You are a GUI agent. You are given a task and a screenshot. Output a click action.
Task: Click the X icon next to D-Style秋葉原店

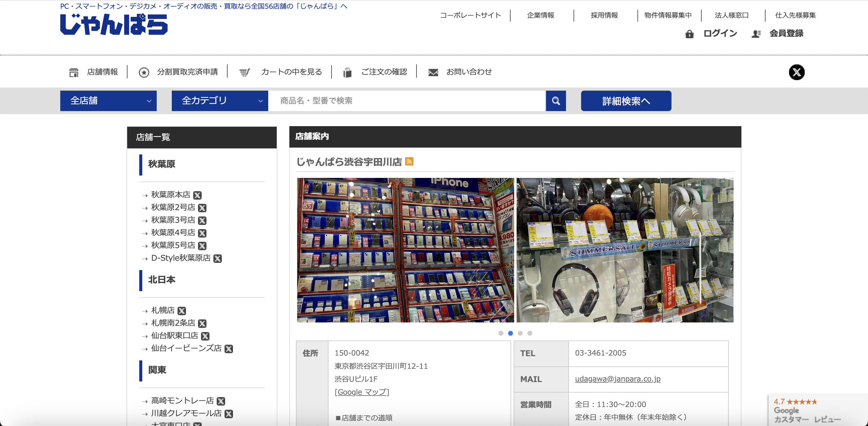coord(218,258)
